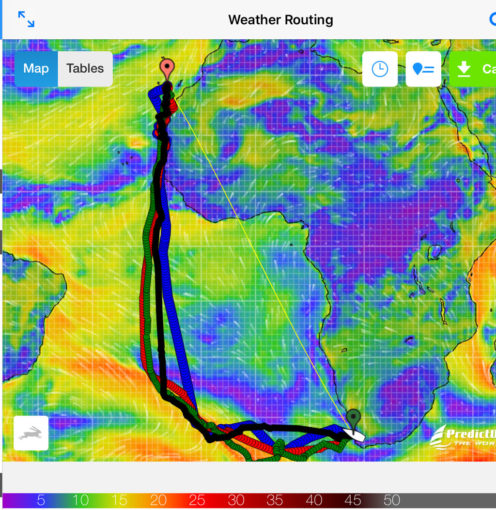Select the Map tab

[x=36, y=69]
